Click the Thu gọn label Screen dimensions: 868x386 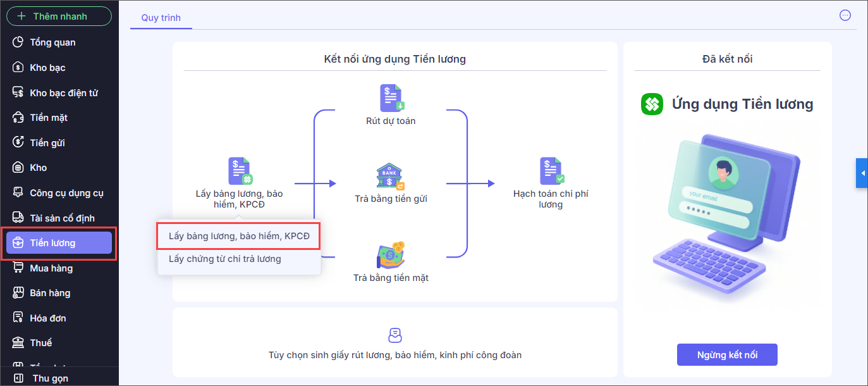(x=51, y=378)
